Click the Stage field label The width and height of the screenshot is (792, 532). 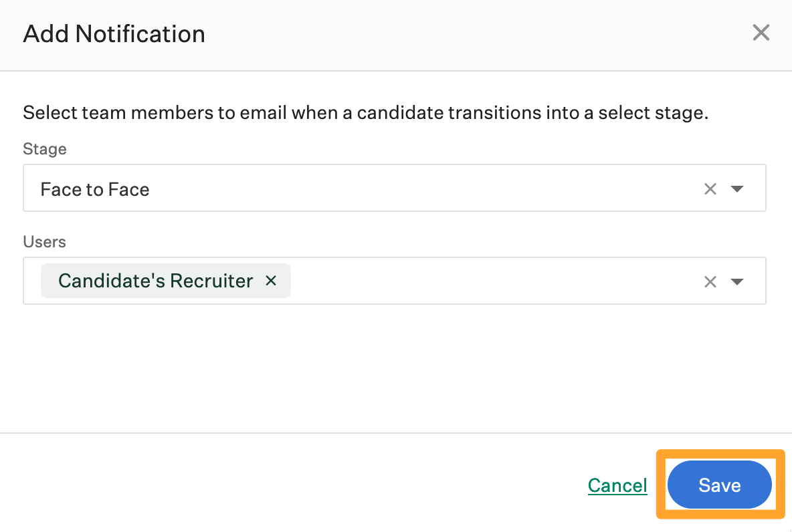click(45, 149)
